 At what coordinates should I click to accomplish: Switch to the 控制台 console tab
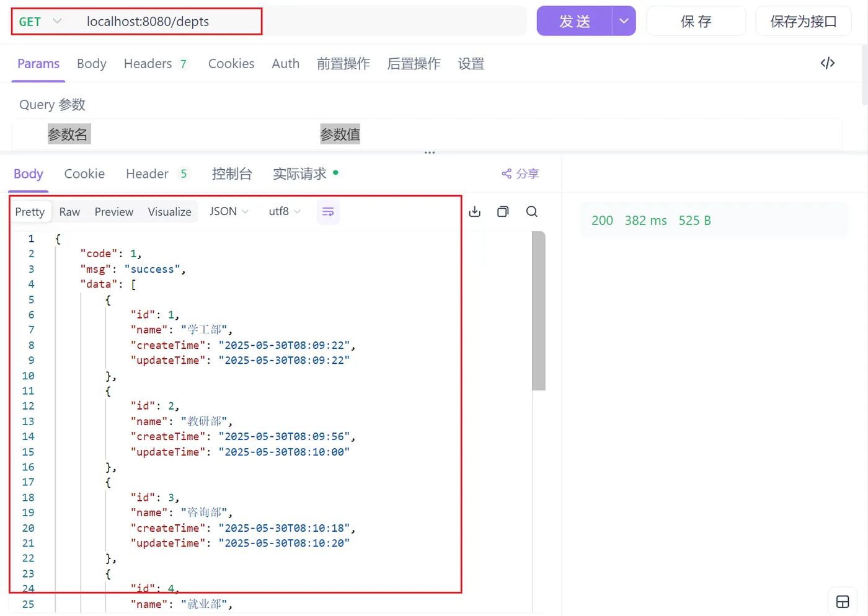tap(232, 174)
